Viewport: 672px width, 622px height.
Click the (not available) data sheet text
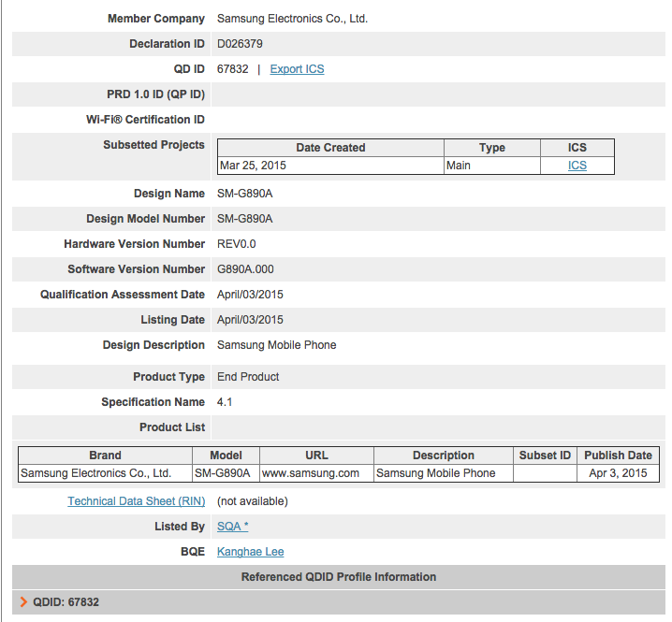coord(253,501)
